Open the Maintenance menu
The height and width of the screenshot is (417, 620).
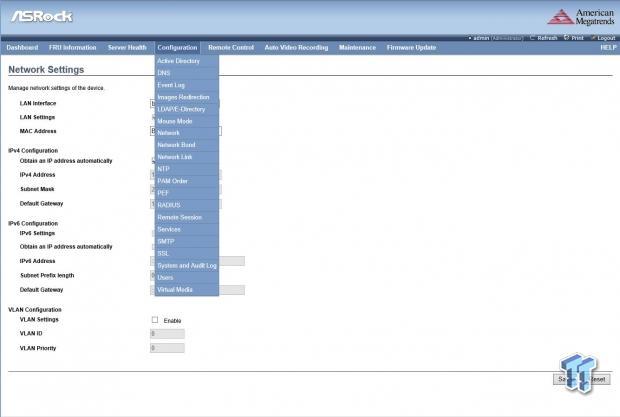pyautogui.click(x=357, y=47)
